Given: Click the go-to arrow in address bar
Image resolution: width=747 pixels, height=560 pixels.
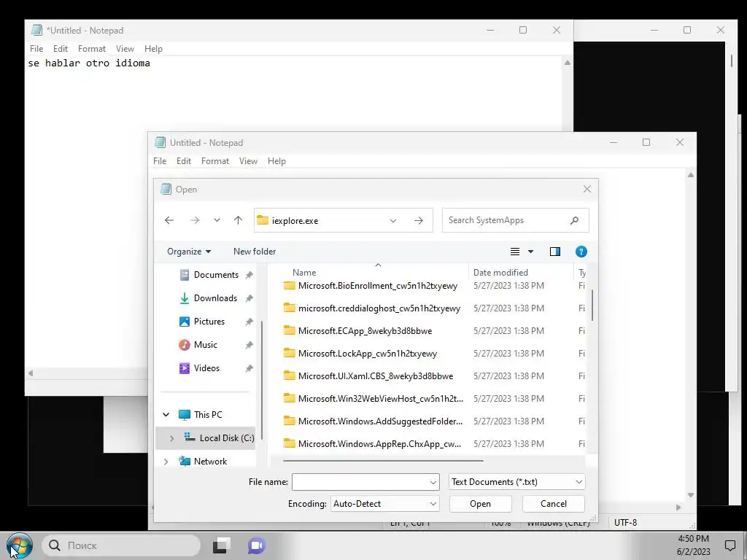Looking at the screenshot, I should [419, 220].
